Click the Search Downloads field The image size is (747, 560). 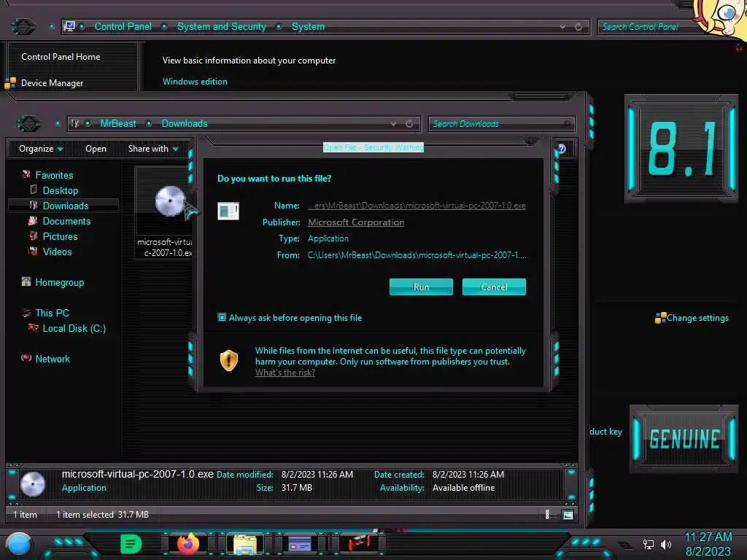click(501, 124)
